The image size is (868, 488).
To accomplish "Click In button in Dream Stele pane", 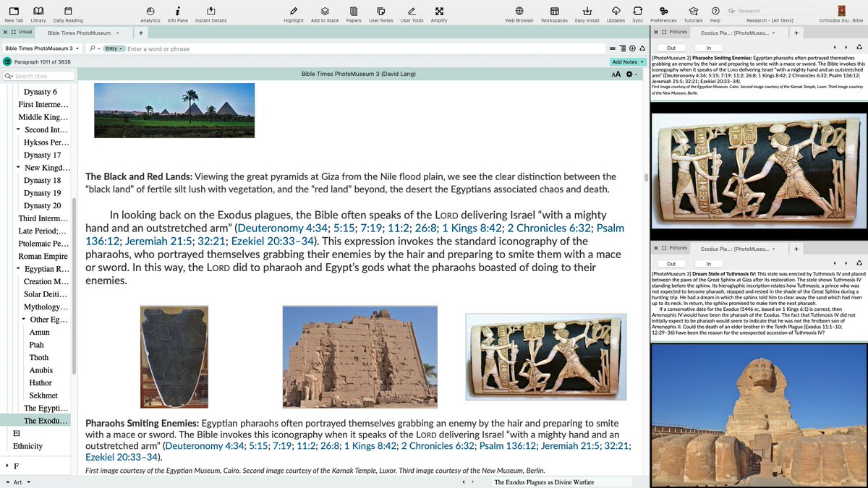I will [709, 264].
